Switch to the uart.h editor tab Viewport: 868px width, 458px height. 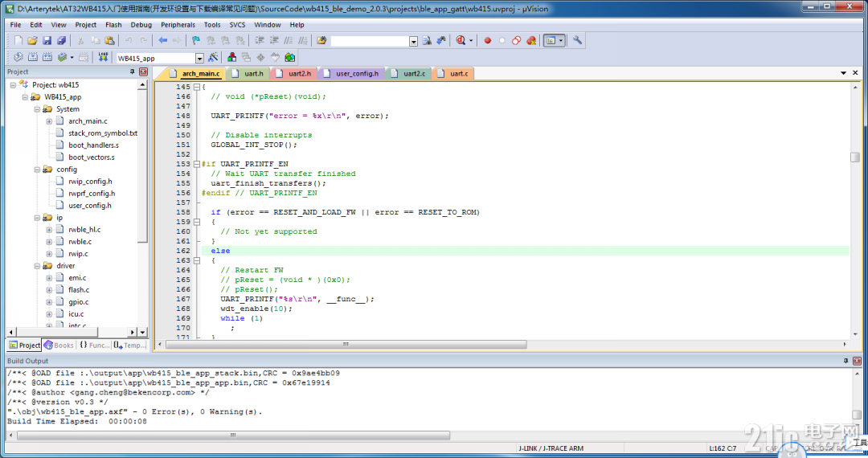click(248, 74)
